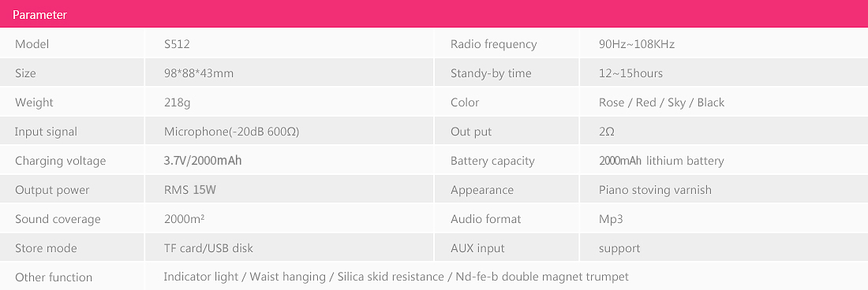
Task: Click the Piano stoving varnish value
Action: pos(655,191)
